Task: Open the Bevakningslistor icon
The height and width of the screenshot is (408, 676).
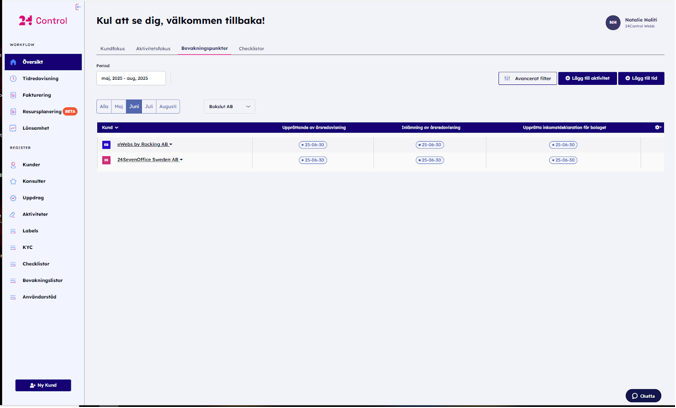Action: point(13,281)
